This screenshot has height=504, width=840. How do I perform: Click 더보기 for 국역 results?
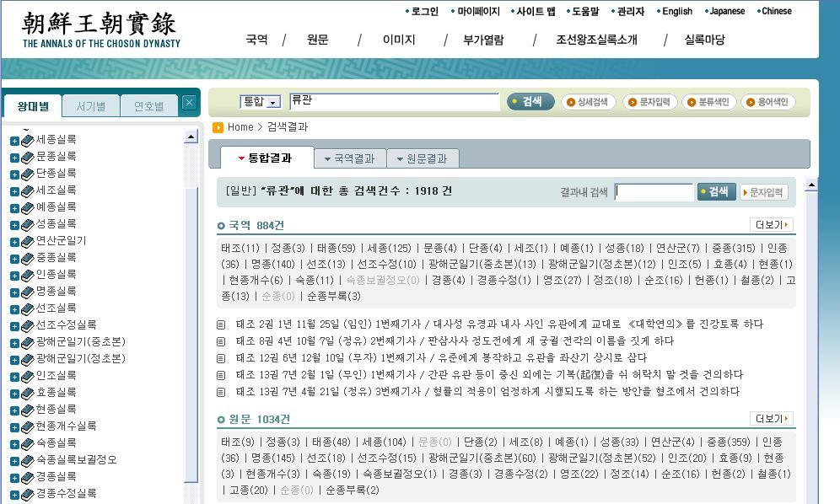pos(772,225)
